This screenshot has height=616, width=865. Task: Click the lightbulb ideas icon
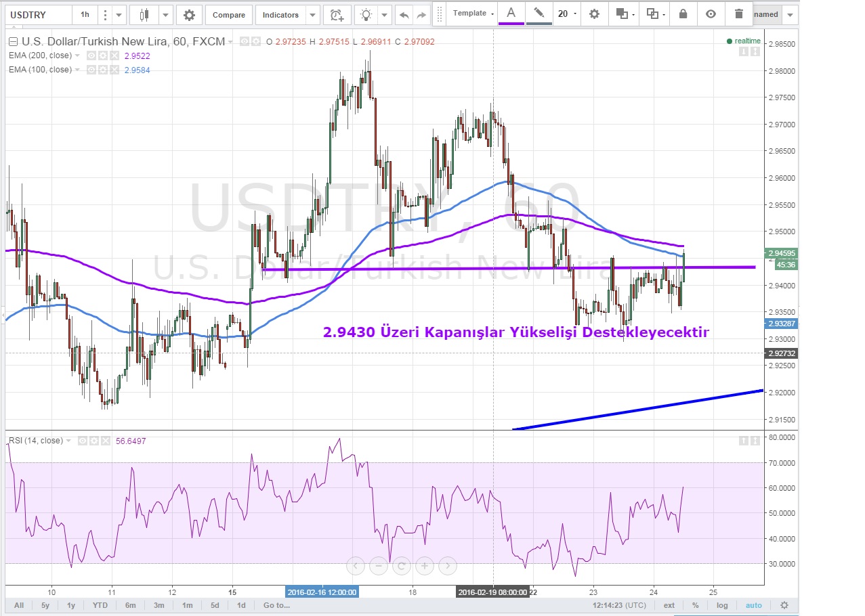(366, 15)
